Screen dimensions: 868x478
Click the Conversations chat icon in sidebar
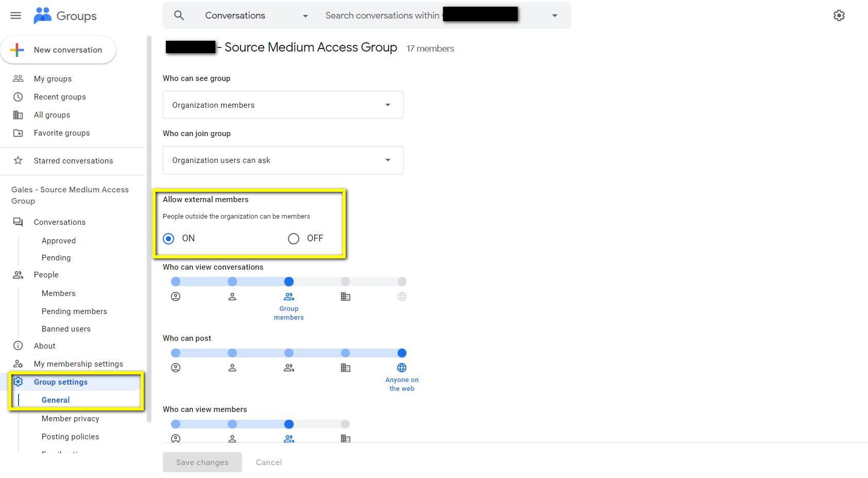18,222
